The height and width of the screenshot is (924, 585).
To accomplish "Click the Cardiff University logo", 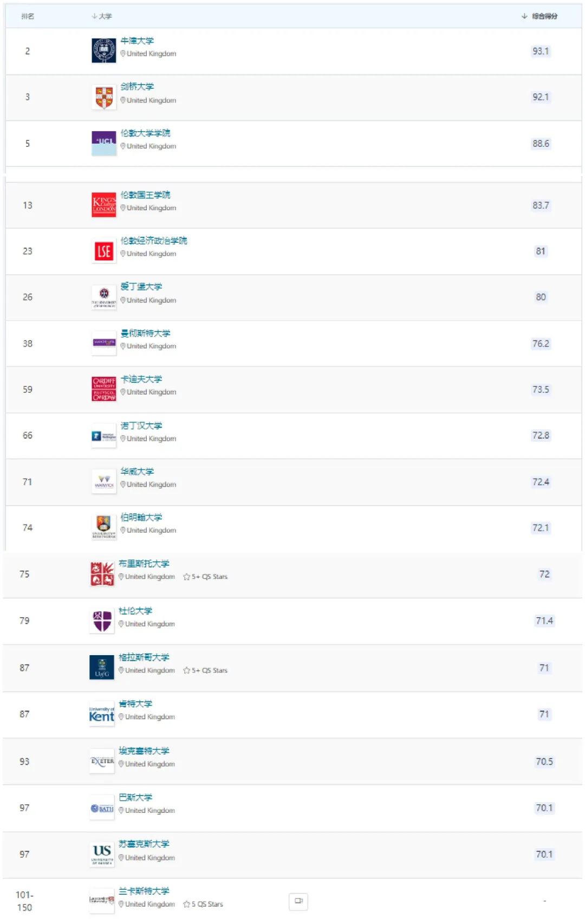I will pos(103,389).
